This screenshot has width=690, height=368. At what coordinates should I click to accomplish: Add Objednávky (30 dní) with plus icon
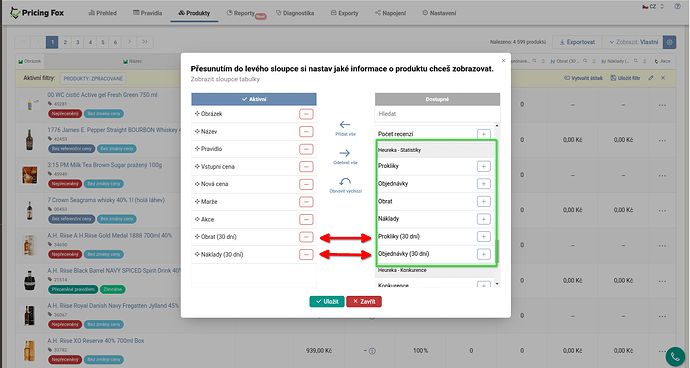[x=484, y=254]
